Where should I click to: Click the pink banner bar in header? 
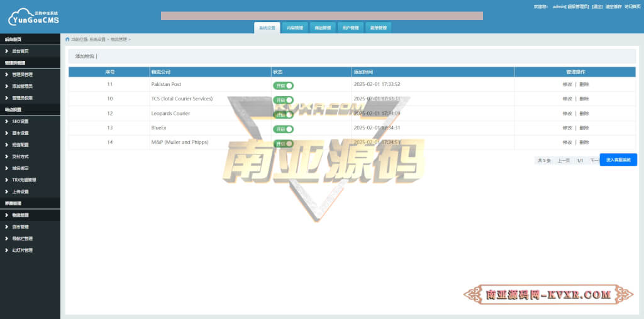pos(322,16)
